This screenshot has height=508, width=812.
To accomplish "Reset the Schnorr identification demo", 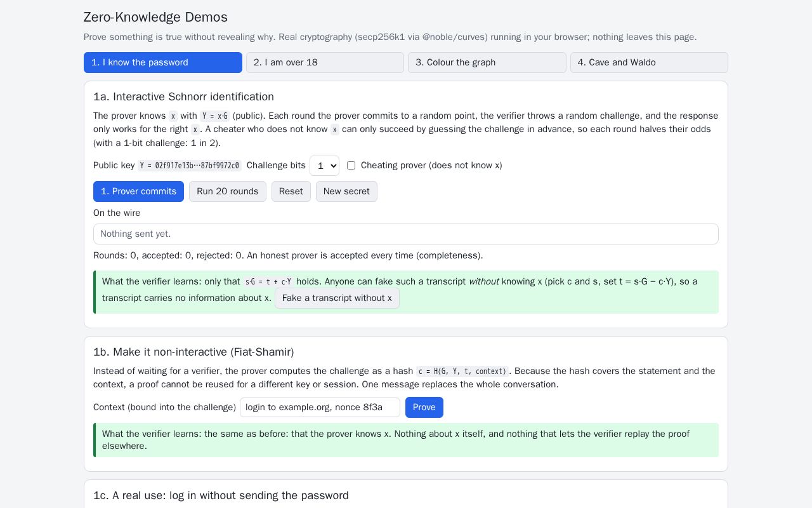I will [x=291, y=191].
